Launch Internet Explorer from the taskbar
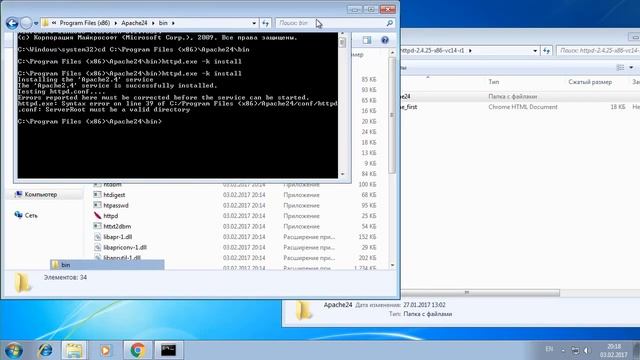Image resolution: width=640 pixels, height=360 pixels. 45,350
